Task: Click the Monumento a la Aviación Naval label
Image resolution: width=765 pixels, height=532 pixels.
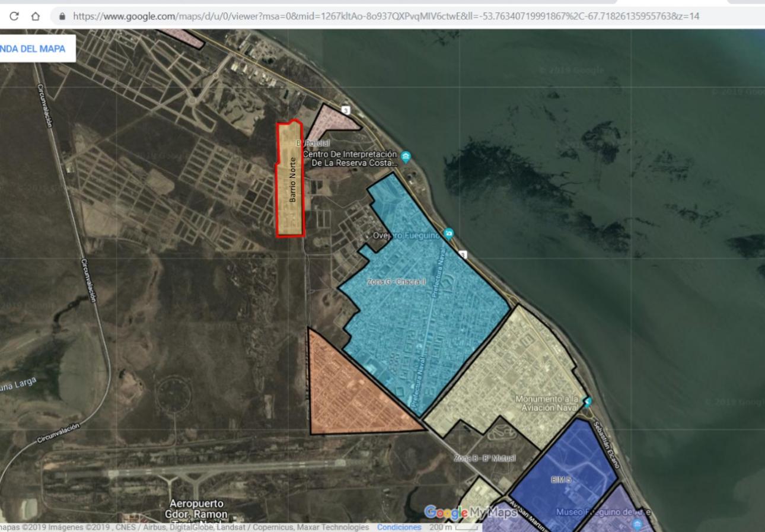Action: click(547, 403)
